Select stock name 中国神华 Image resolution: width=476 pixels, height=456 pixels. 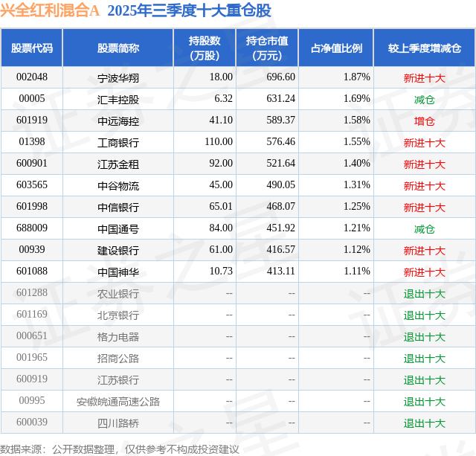point(118,272)
